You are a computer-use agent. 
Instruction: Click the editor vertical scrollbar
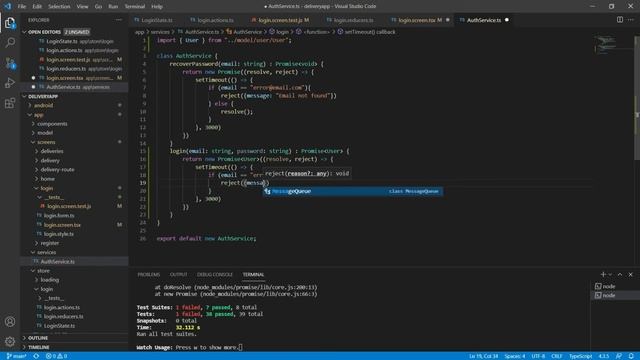point(637,98)
